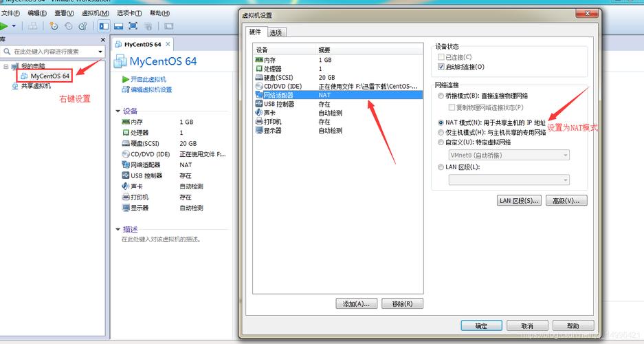Viewport: 644px width, 344px height.
Task: Select 显示器 row in settings dialog
Action: (x=337, y=130)
